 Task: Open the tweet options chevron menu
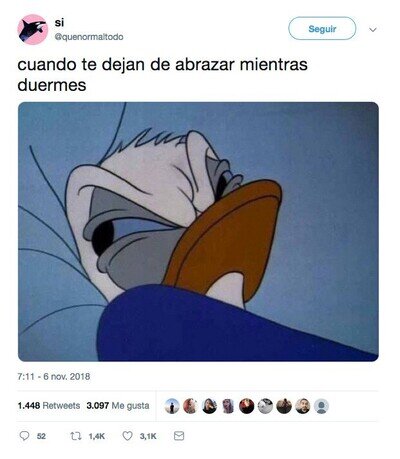point(373,30)
